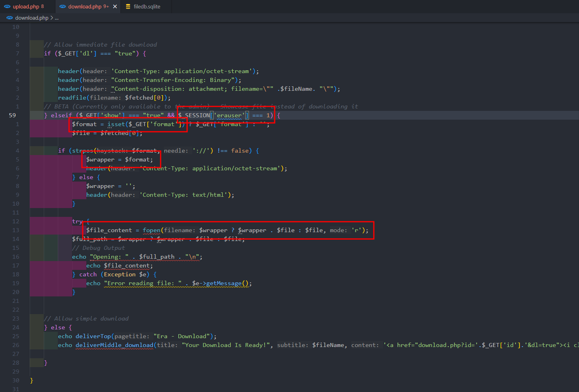Click the PHP icon in the breadcrumb bar
579x392 pixels.
coord(10,18)
